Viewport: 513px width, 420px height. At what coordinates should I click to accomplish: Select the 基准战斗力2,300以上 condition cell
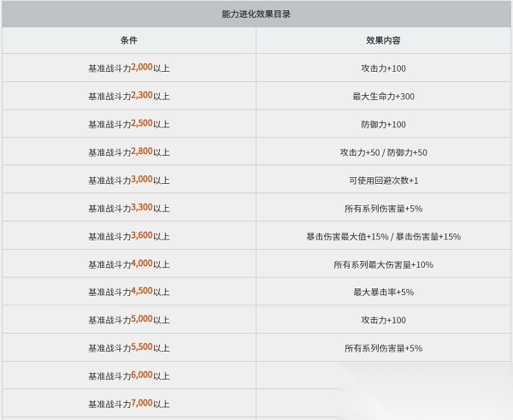(x=128, y=96)
